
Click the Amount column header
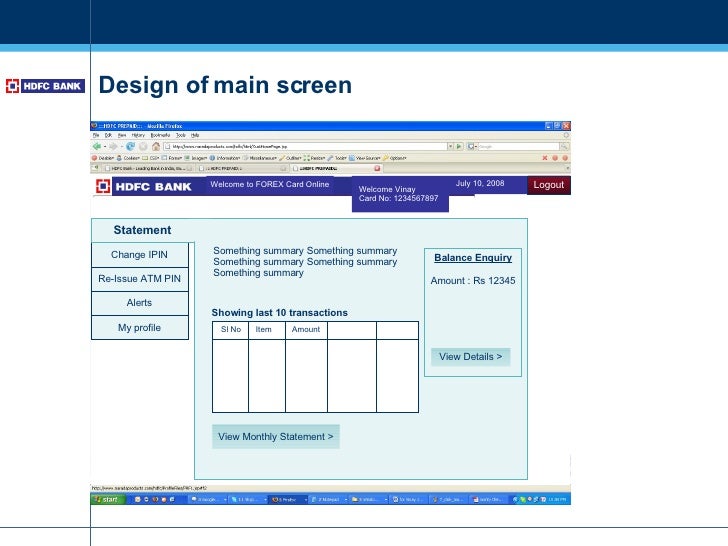coord(306,329)
